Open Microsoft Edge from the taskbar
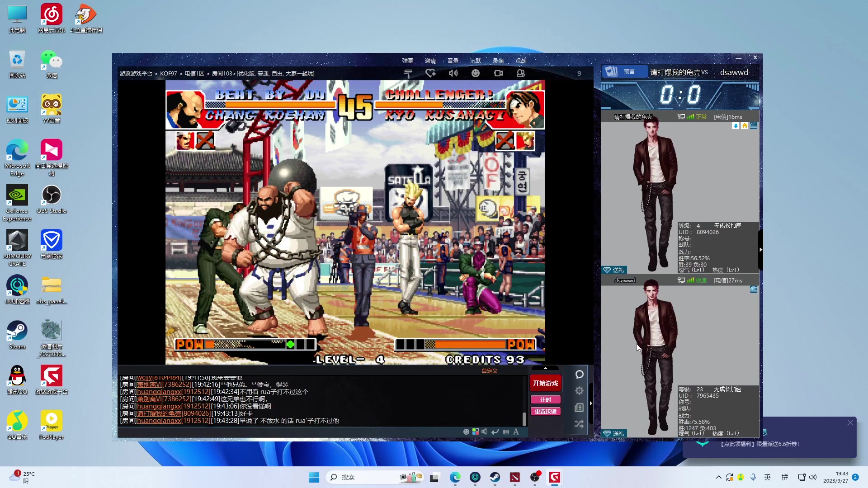The height and width of the screenshot is (488, 868). [x=455, y=477]
